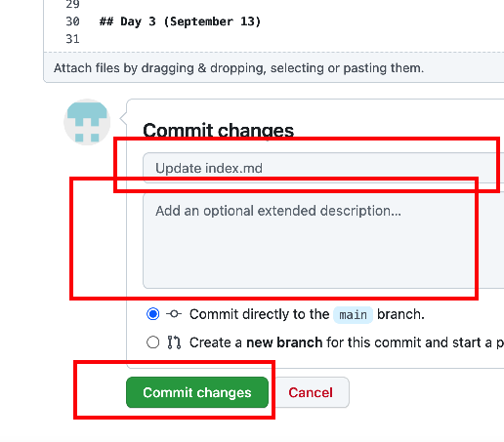Click the pull request icon beside new branch
Image resolution: width=504 pixels, height=442 pixels.
[174, 342]
